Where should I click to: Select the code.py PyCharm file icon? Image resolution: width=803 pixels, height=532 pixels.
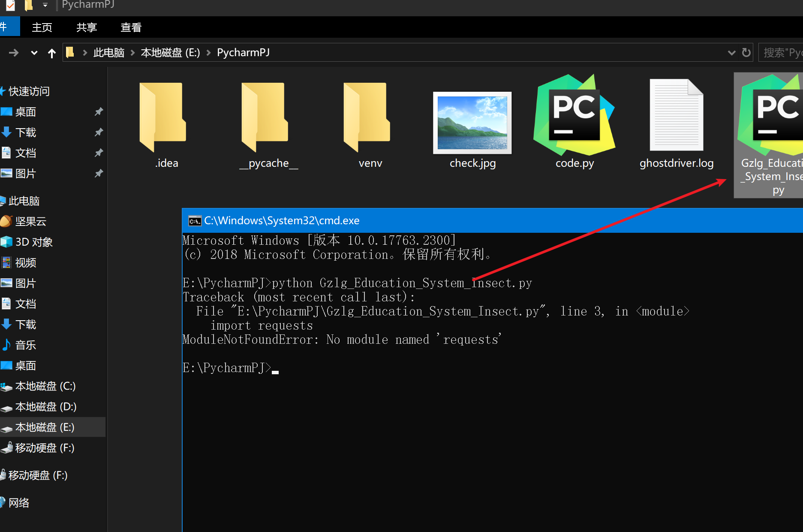pyautogui.click(x=574, y=115)
